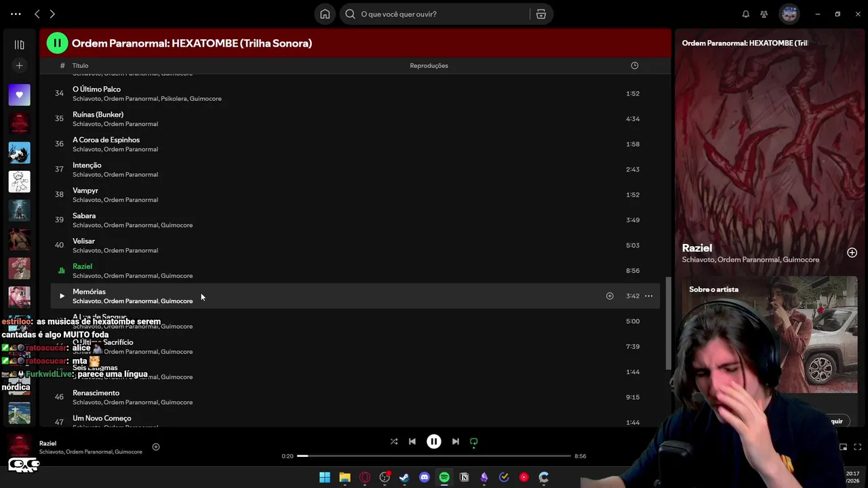Open Guimocore artist link under Sabara
Screen dimensions: 868x488
click(176, 225)
